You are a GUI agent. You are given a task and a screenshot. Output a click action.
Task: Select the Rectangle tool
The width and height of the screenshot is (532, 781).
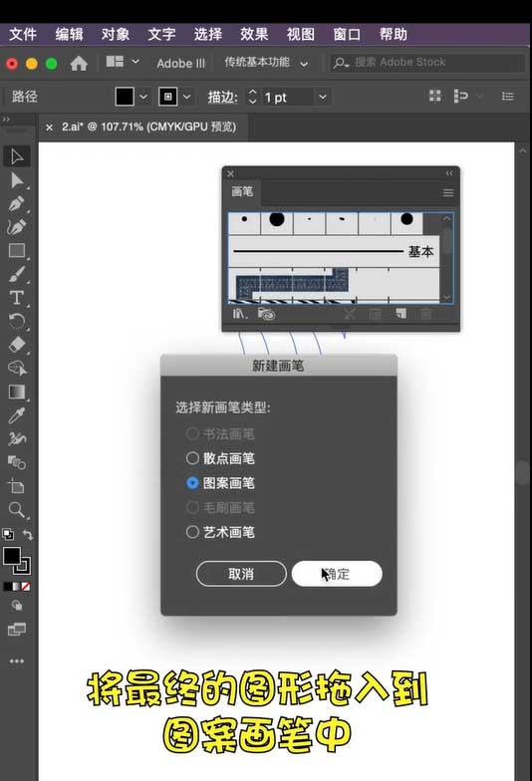click(17, 250)
